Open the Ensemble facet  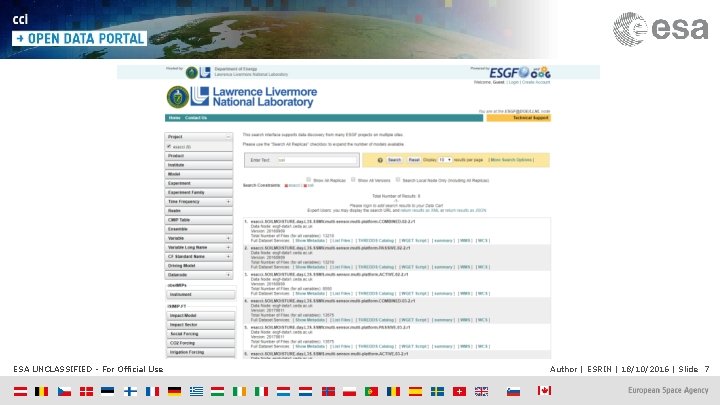[198, 229]
